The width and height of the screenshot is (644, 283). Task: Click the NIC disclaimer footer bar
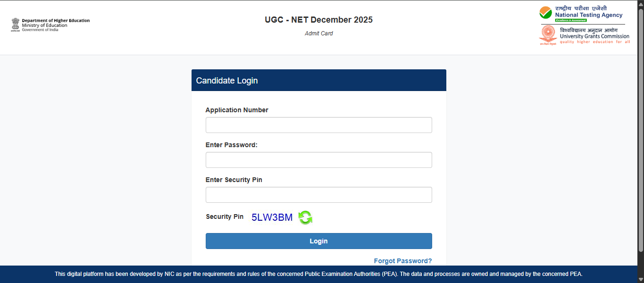(318, 274)
